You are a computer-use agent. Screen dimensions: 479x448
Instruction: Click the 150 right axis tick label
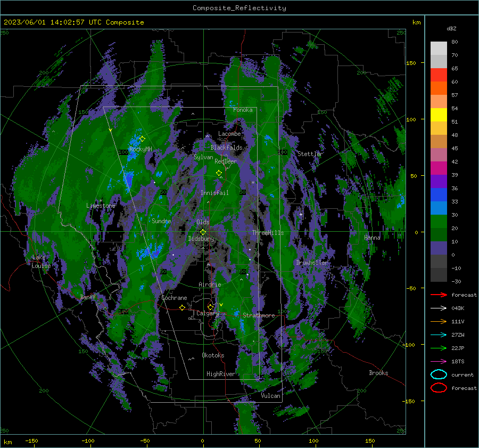click(411, 63)
